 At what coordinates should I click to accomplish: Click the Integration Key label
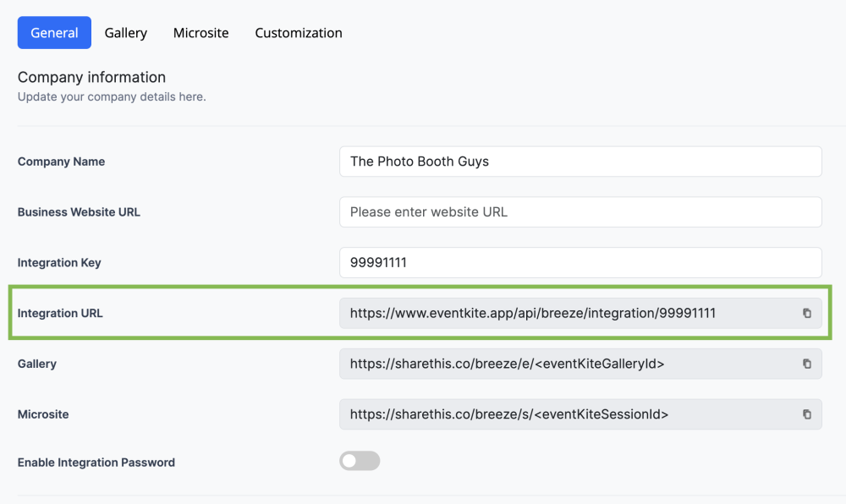click(x=59, y=263)
